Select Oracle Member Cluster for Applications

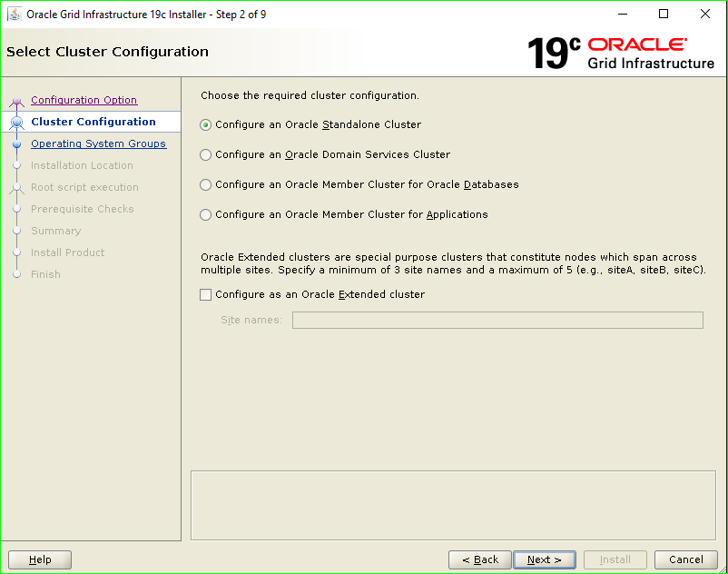[205, 214]
